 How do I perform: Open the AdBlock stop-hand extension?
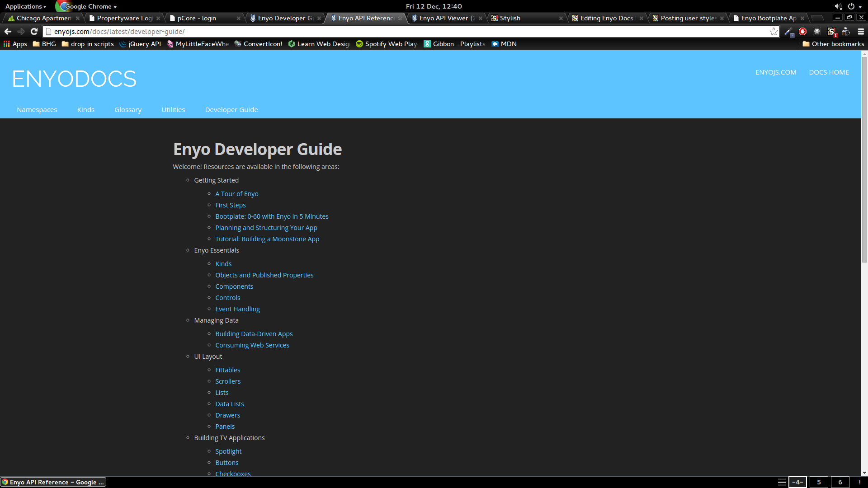click(803, 32)
